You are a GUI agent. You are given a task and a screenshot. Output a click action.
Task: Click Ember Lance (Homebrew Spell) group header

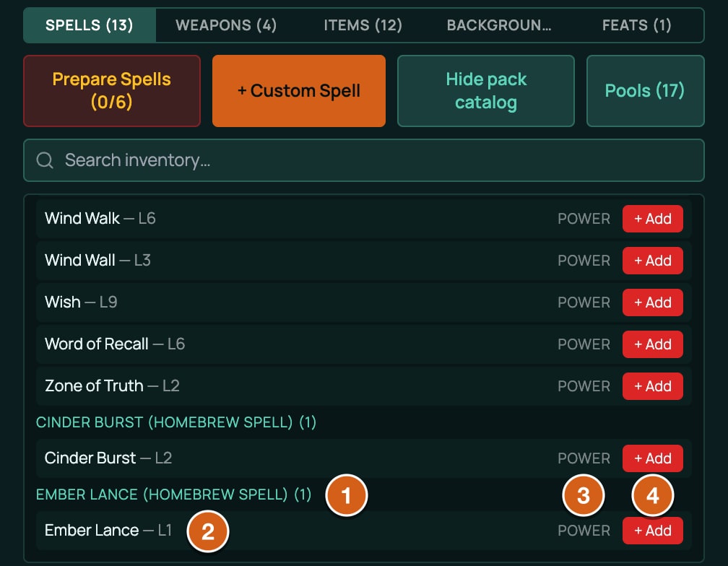point(173,495)
